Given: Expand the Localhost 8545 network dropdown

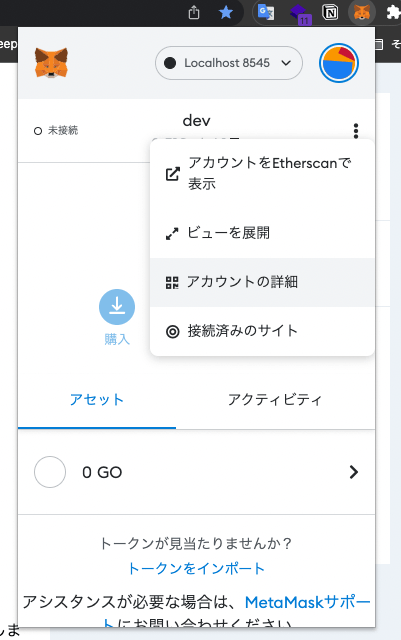Looking at the screenshot, I should coord(229,63).
